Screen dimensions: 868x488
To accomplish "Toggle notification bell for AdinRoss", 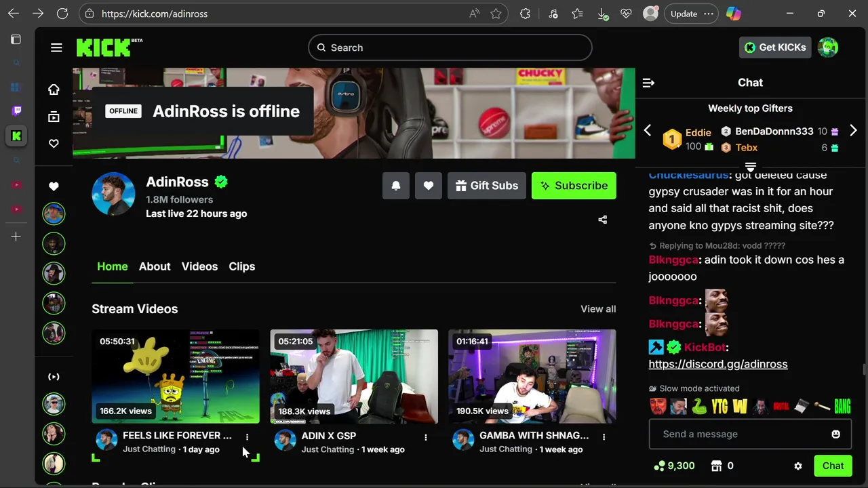I will tap(396, 186).
